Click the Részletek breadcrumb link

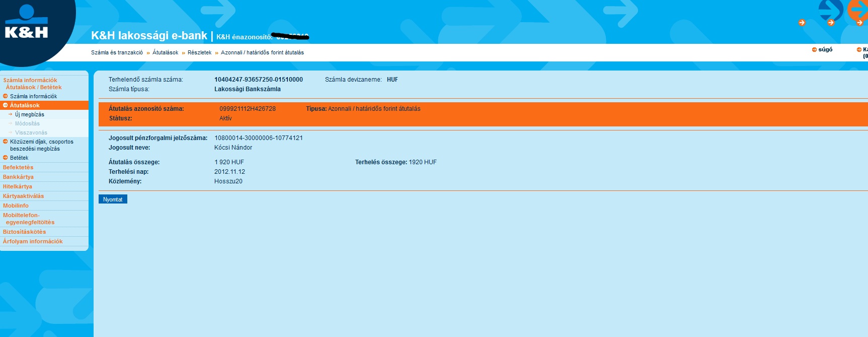pos(199,52)
